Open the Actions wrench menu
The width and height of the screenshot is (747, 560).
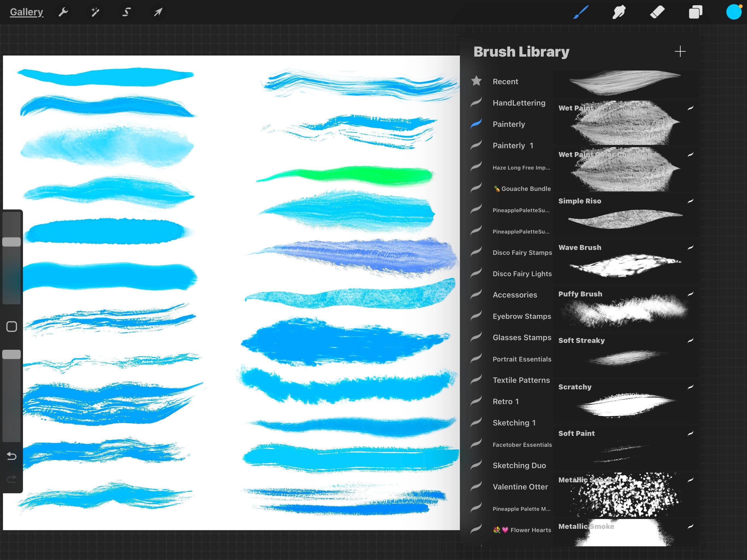coord(63,12)
